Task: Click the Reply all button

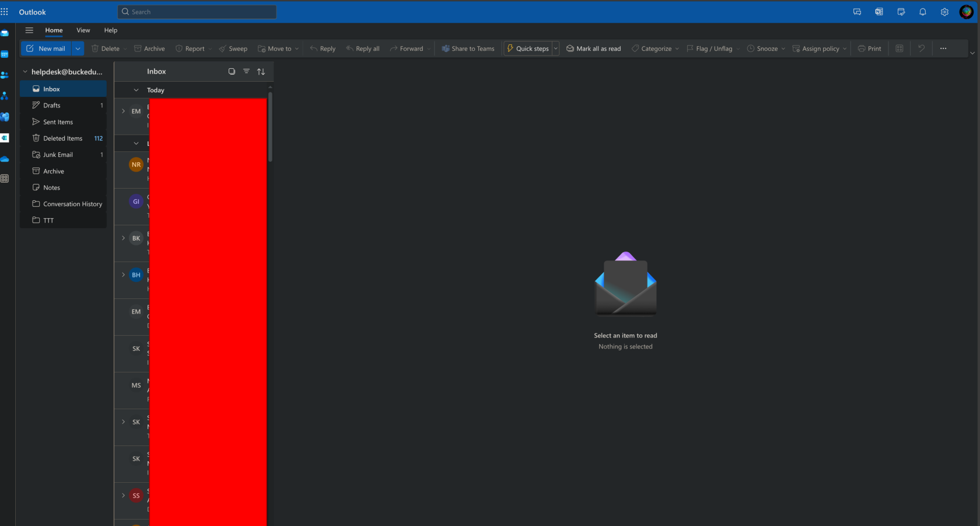Action: tap(363, 48)
